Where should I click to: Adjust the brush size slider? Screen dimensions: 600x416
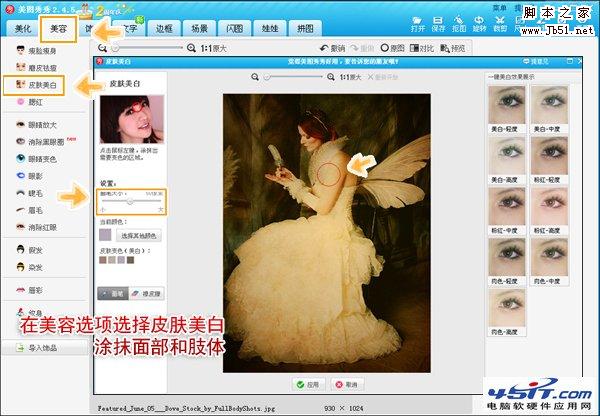[x=131, y=201]
